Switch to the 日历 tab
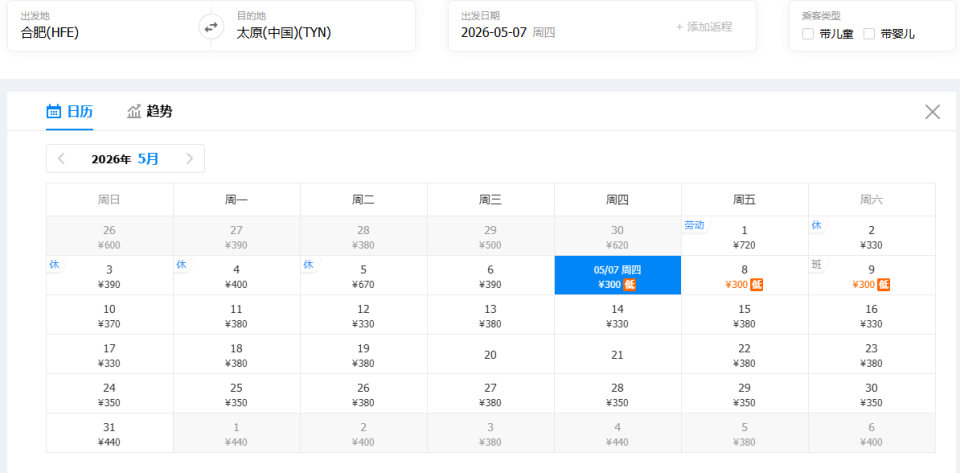 70,111
